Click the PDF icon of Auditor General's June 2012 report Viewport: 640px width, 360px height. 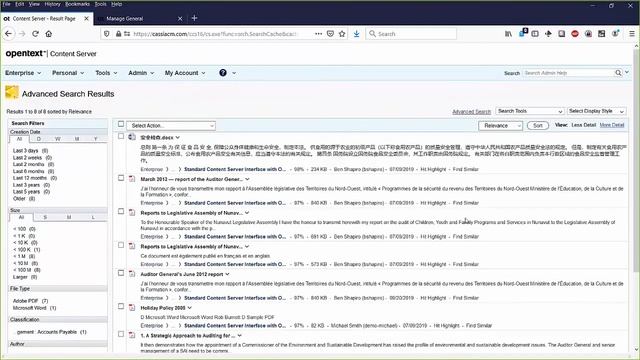pyautogui.click(x=132, y=274)
